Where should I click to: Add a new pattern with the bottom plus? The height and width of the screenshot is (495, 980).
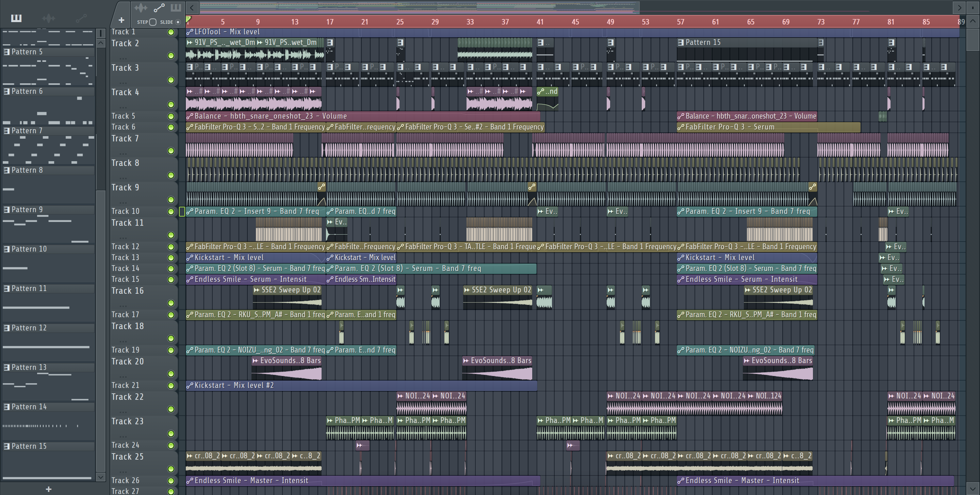click(x=48, y=489)
